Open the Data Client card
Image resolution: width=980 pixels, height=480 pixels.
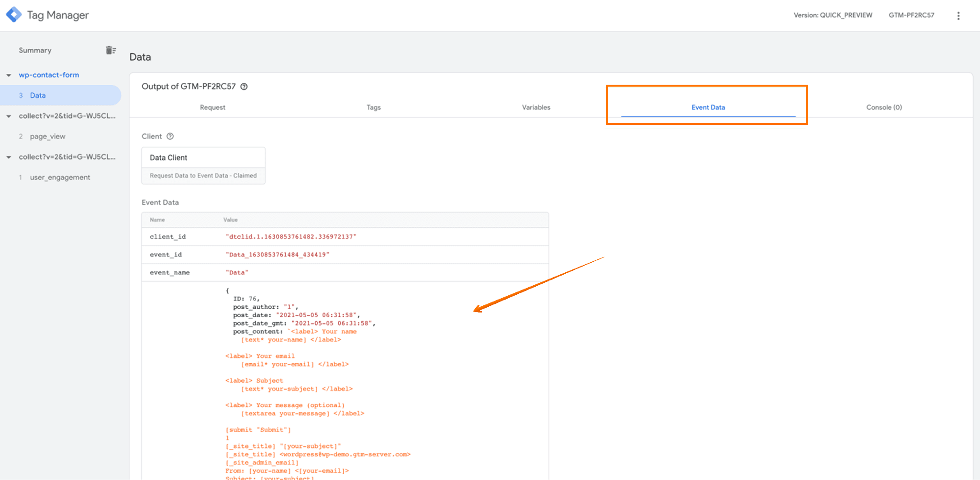pos(203,166)
